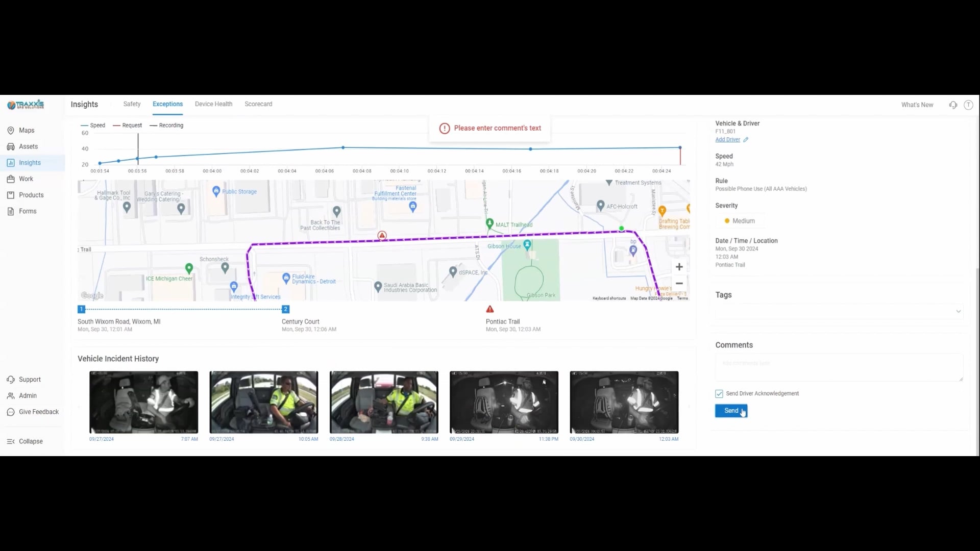The width and height of the screenshot is (980, 551).
Task: Zoom out on the map
Action: pyautogui.click(x=679, y=283)
